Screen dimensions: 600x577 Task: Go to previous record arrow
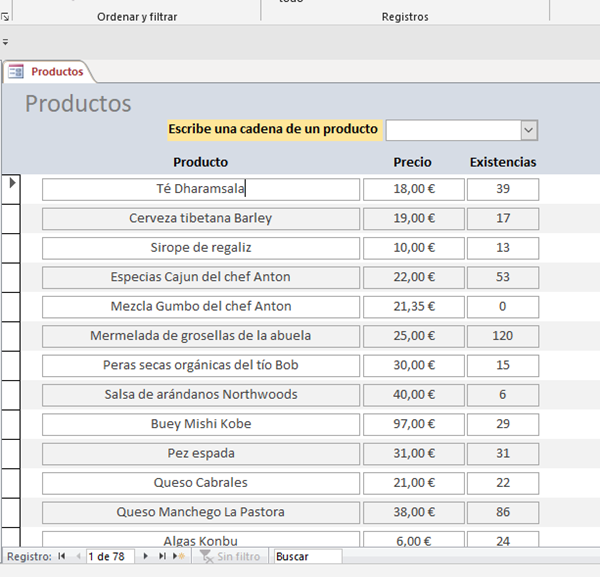pyautogui.click(x=78, y=556)
